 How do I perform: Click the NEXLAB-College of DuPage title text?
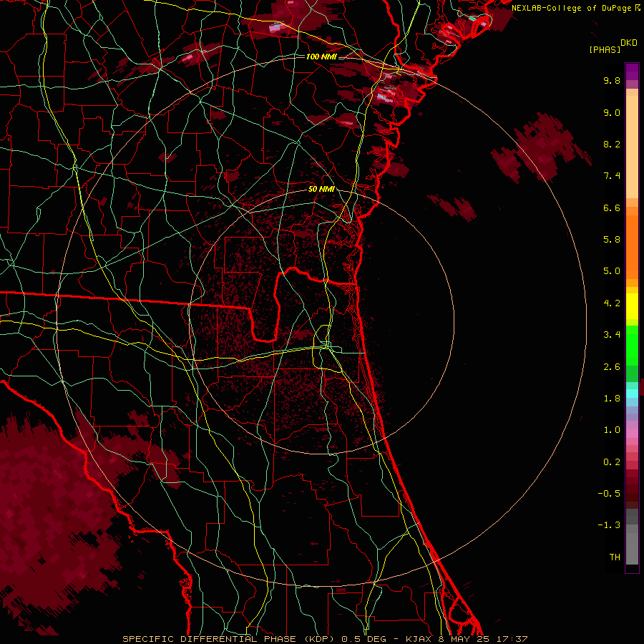click(571, 8)
